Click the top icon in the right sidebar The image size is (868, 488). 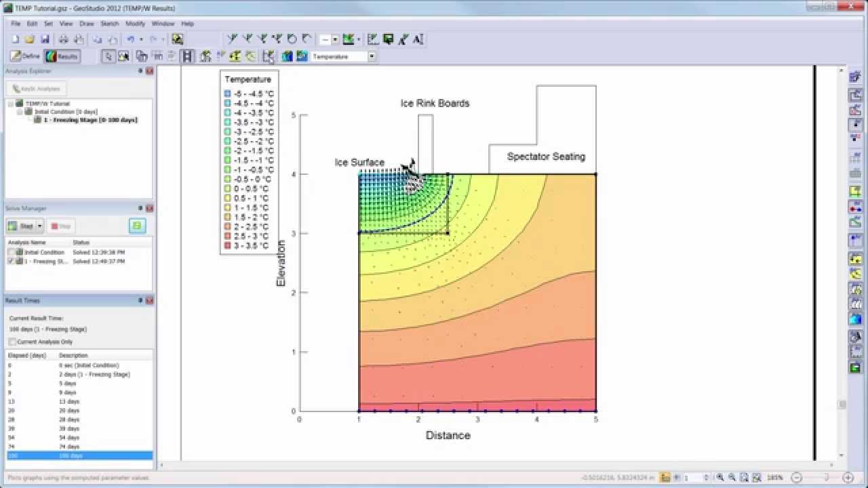(x=855, y=78)
